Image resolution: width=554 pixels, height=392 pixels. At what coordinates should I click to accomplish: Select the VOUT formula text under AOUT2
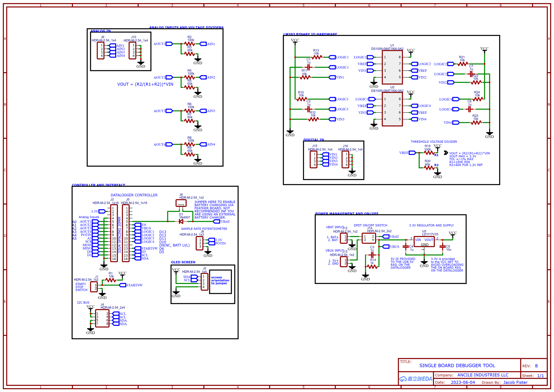[145, 84]
